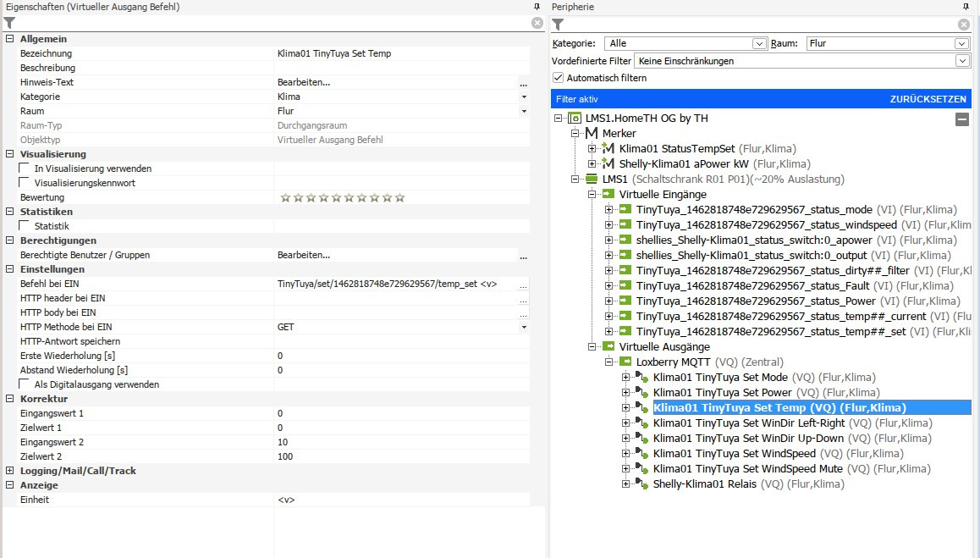Click the collapse-all minus icon beside LMS1.HomeTH
Screen dimensions: 980x558
[x=961, y=119]
